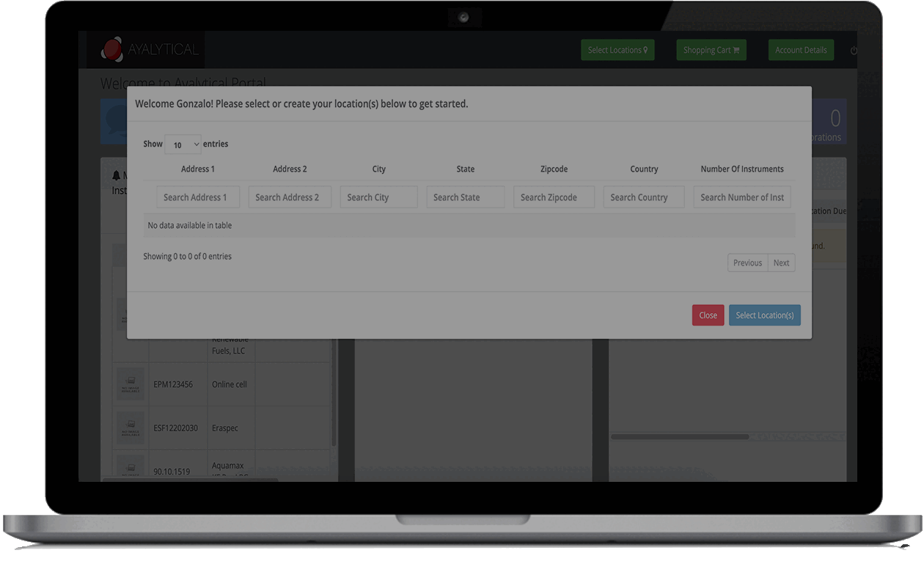The width and height of the screenshot is (924, 586).
Task: Click the power logout icon
Action: [x=854, y=51]
